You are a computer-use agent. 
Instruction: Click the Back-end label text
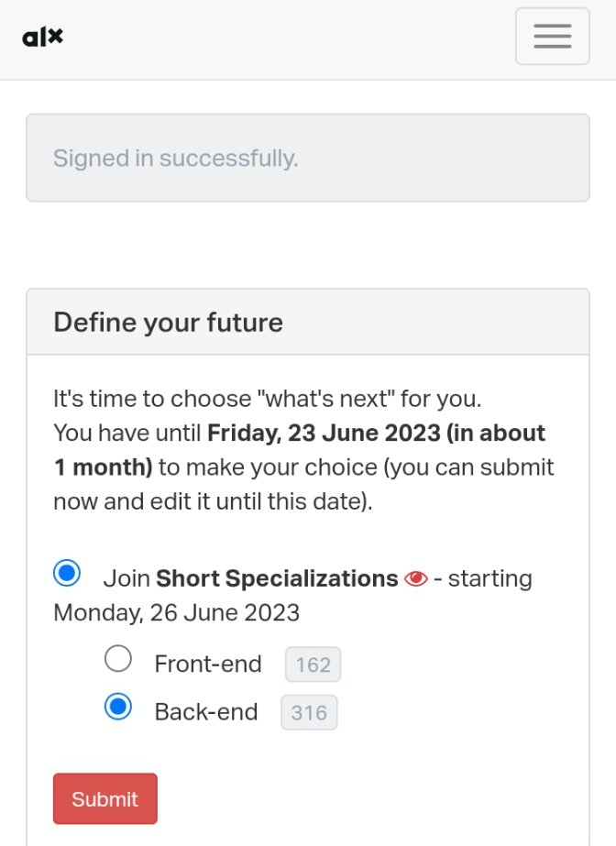(x=206, y=712)
